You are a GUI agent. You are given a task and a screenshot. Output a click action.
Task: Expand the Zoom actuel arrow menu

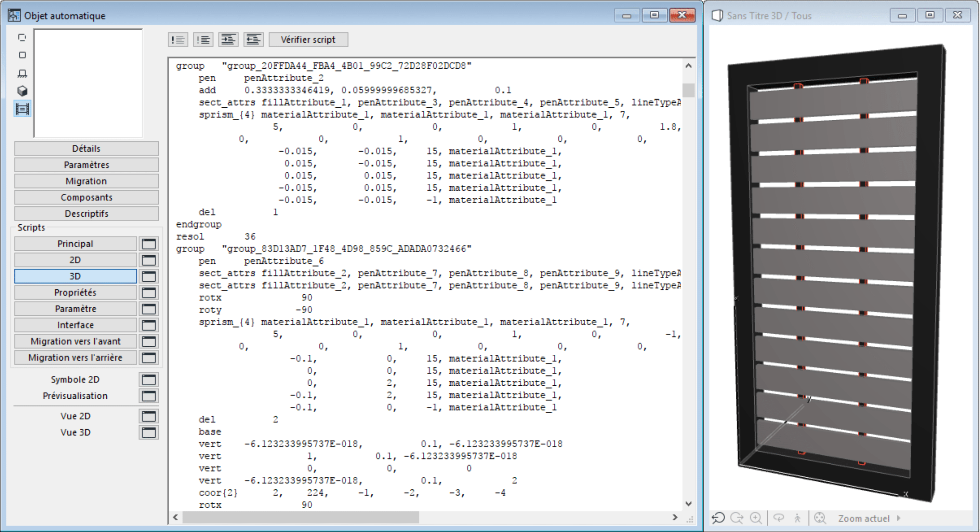899,518
